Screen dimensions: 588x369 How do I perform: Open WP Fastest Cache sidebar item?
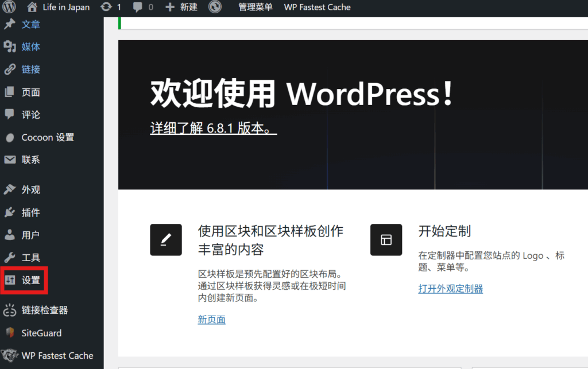[57, 355]
